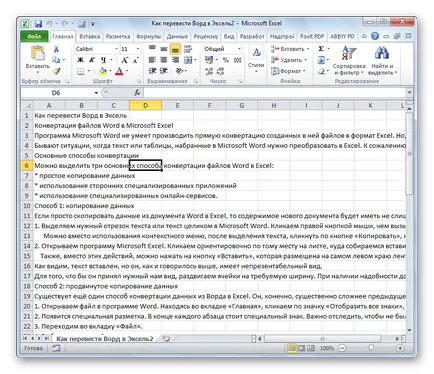The width and height of the screenshot is (434, 374).
Task: Switch to the Разметка tab
Action: point(118,36)
